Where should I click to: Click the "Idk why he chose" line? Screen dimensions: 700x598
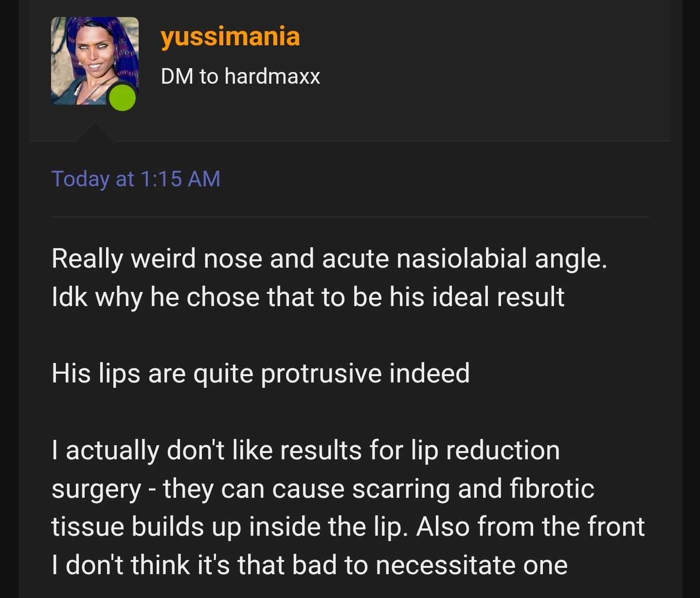point(307,297)
